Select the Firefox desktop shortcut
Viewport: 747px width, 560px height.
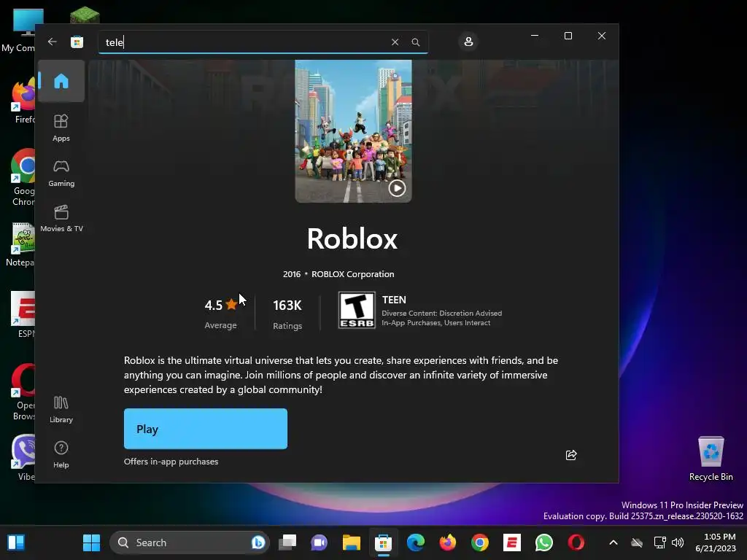pyautogui.click(x=23, y=101)
